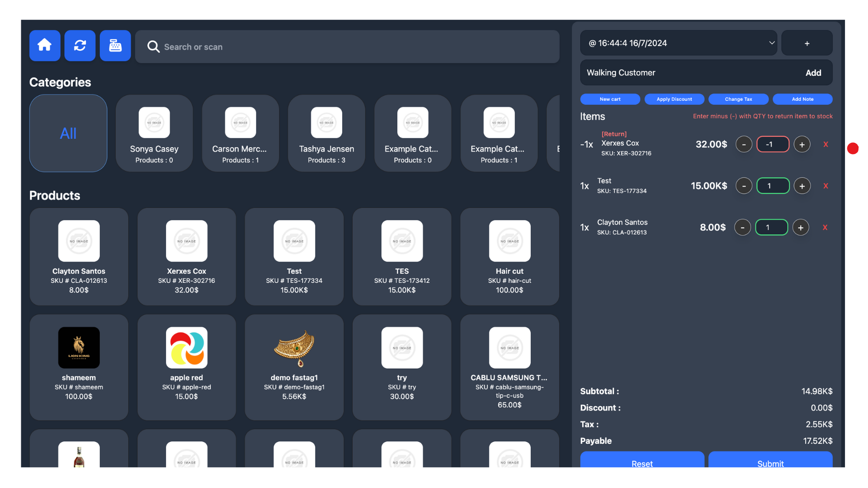Viewport: 868px width, 488px height.
Task: Click the search magnifier icon
Action: pyautogui.click(x=153, y=47)
